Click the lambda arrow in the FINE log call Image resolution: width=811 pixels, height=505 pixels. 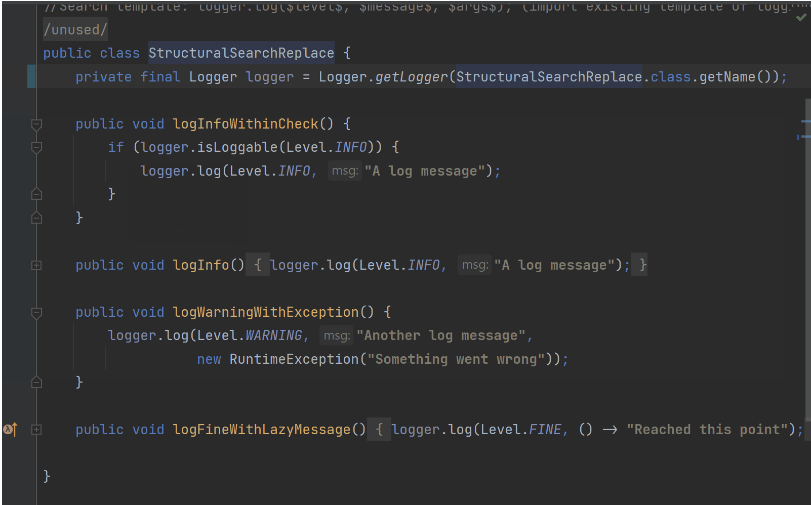point(610,430)
